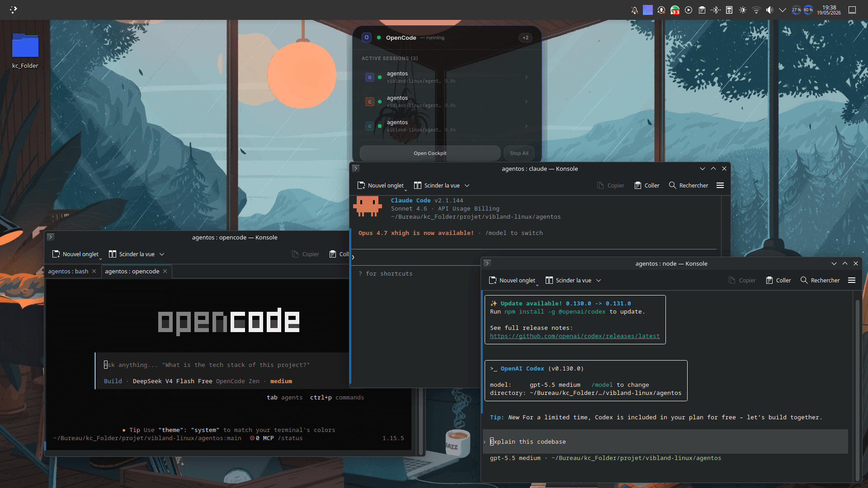868x488 pixels.
Task: Open Scinder la vue dropdown arrow in claude Konsole
Action: tap(467, 186)
